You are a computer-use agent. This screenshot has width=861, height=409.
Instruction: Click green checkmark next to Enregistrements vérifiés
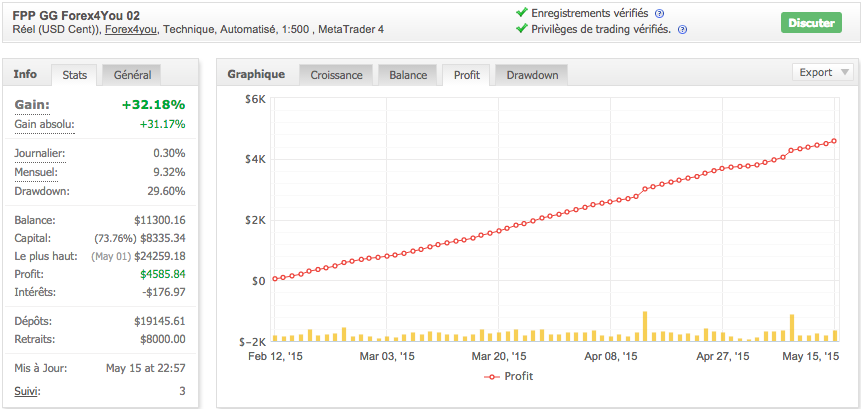tap(521, 12)
